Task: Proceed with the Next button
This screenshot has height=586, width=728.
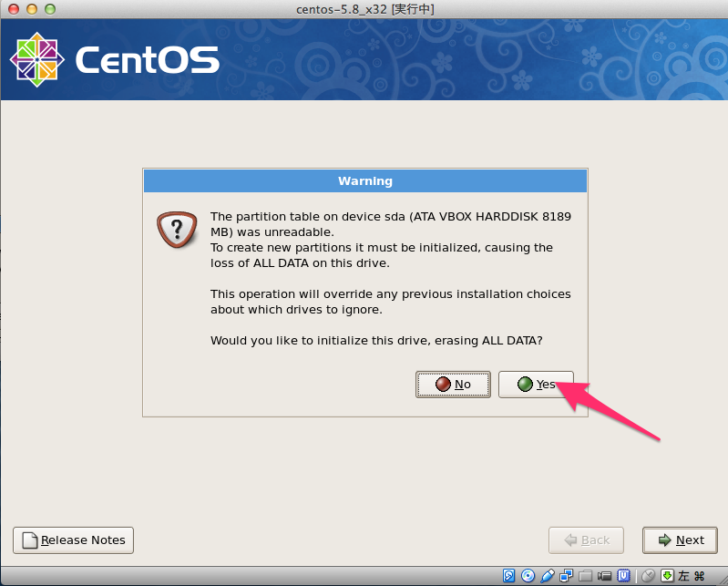Action: click(x=680, y=540)
